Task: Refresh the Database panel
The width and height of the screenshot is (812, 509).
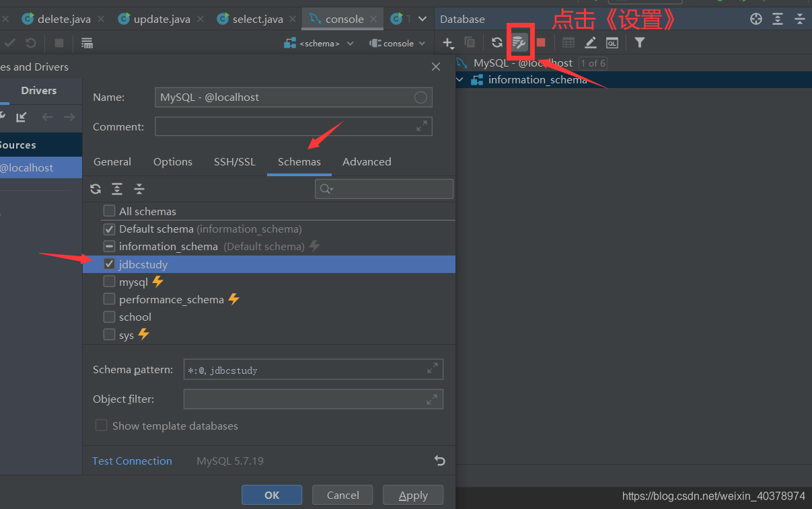Action: click(496, 42)
